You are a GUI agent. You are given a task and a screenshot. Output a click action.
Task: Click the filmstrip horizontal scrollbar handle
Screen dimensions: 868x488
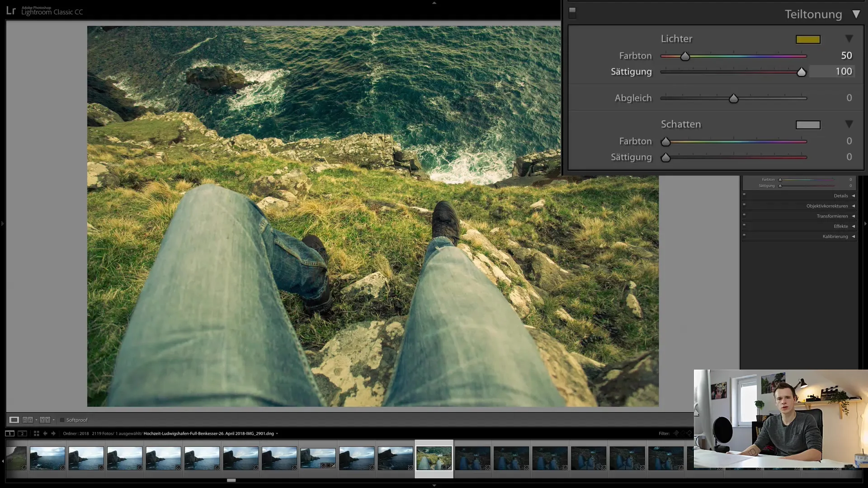pyautogui.click(x=231, y=480)
